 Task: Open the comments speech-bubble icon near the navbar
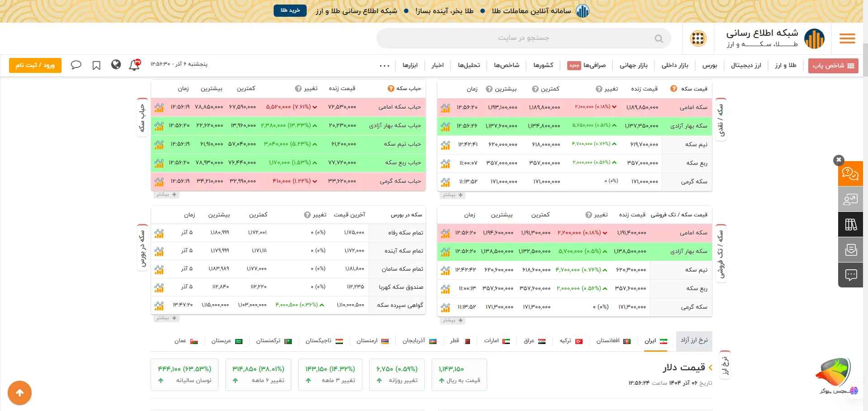click(x=76, y=65)
